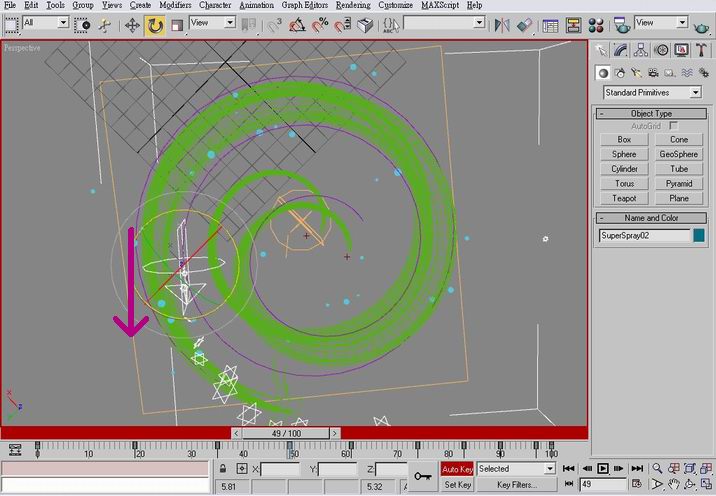Toggle the selection lock padlock
This screenshot has height=496, width=716.
coord(222,469)
